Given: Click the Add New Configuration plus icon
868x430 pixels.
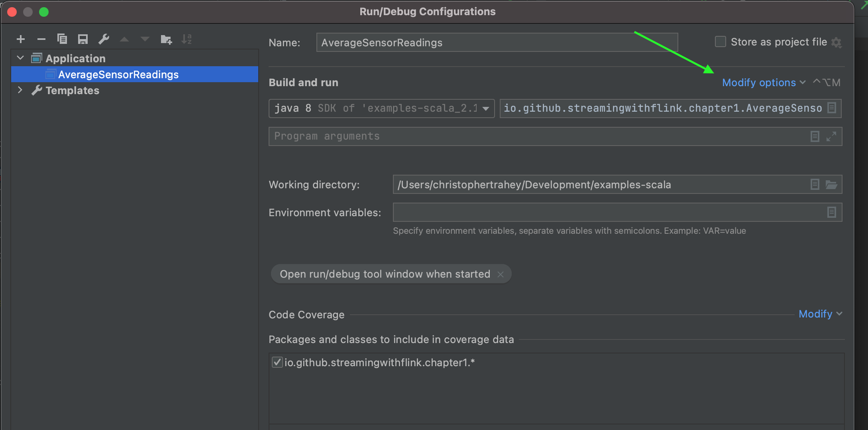Looking at the screenshot, I should (x=21, y=39).
